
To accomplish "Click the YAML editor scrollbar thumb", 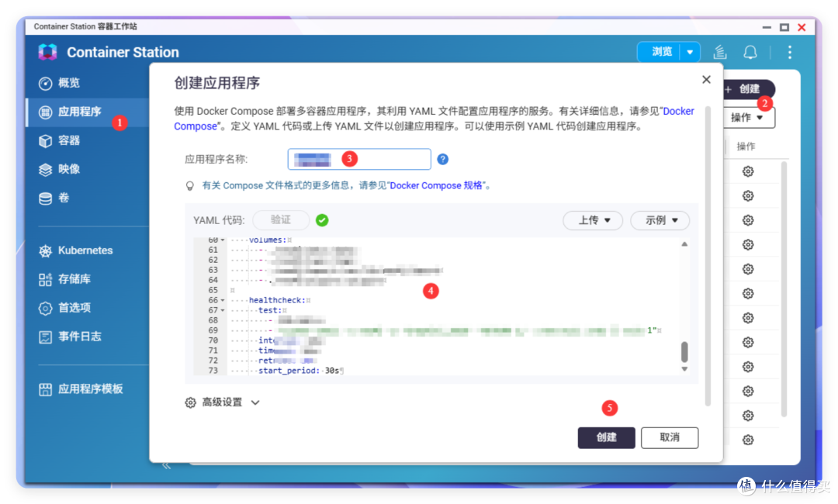I will [684, 352].
